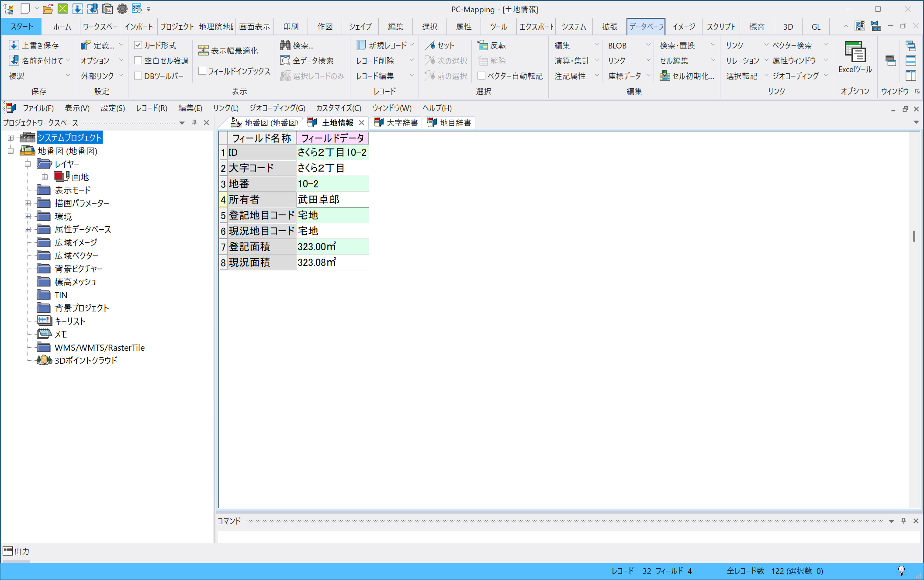
Task: Click the 反転 selection icon
Action: pos(483,45)
